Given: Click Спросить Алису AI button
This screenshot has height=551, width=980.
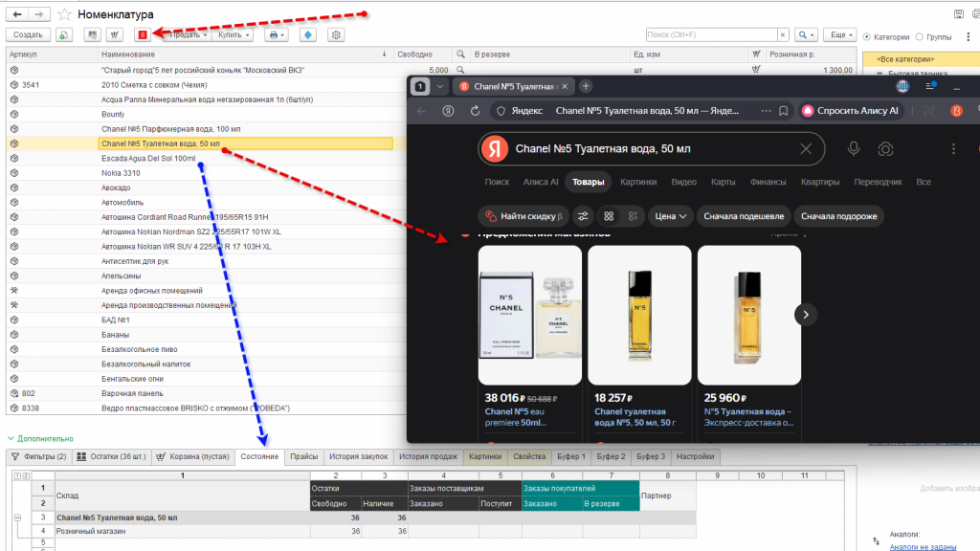Looking at the screenshot, I should coord(851,111).
